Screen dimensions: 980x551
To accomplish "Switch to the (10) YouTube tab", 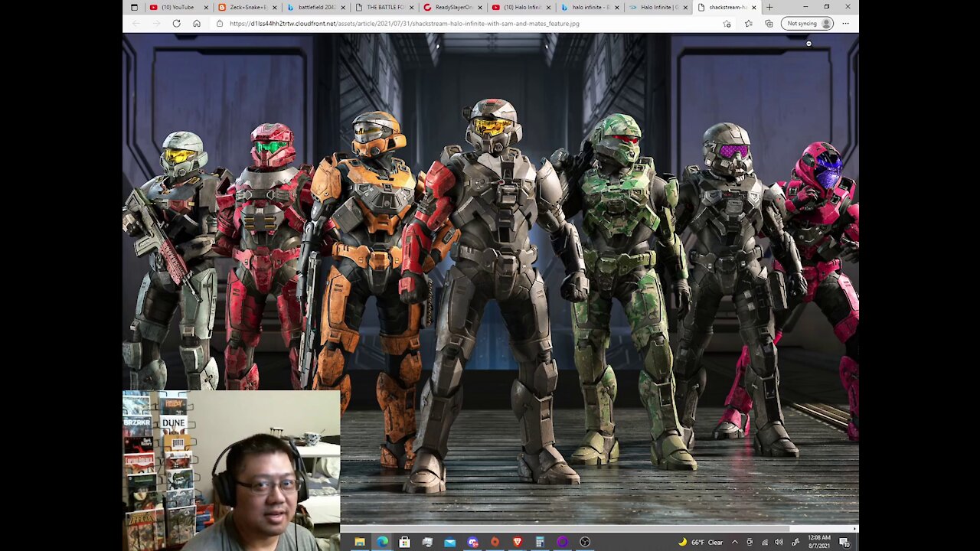I will pos(178,7).
